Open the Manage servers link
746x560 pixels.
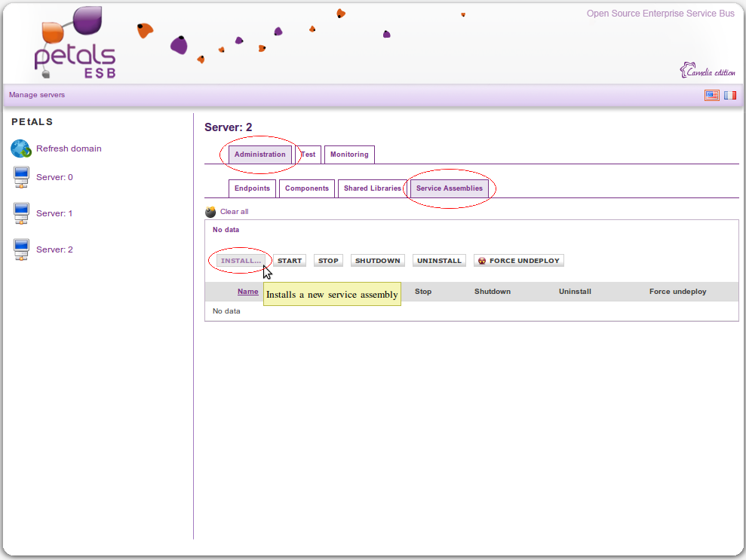pyautogui.click(x=37, y=95)
